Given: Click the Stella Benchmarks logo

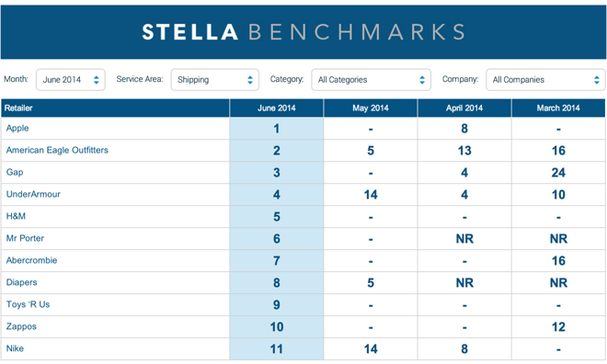Looking at the screenshot, I should click(x=303, y=32).
